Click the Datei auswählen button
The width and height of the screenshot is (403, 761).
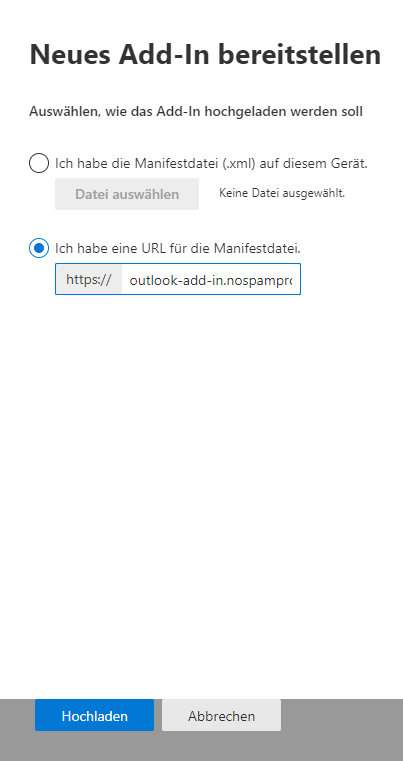click(127, 194)
